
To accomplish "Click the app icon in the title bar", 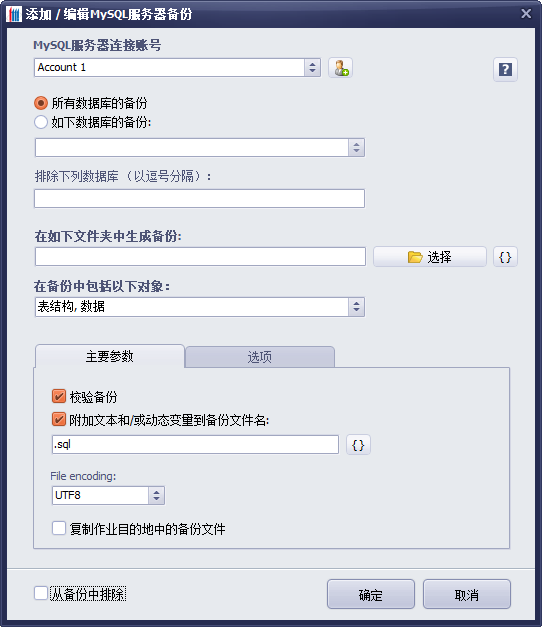I will (14, 14).
